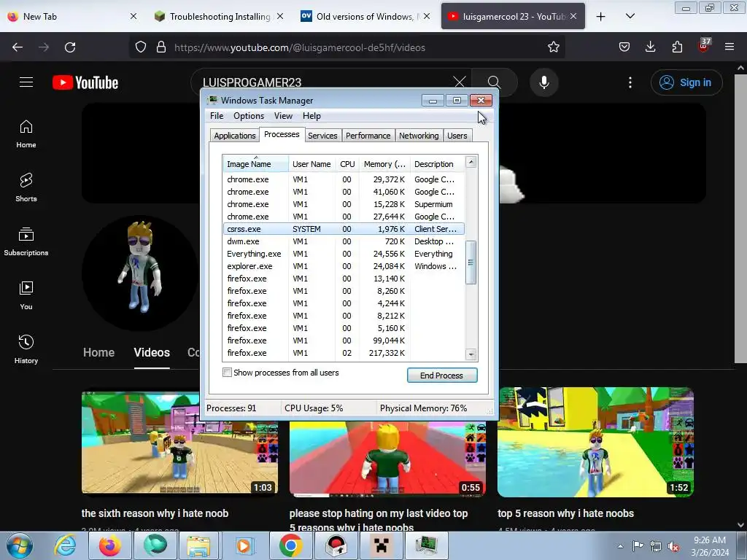Open the Firefox tracking protection shield
The image size is (747, 560).
coord(141,47)
